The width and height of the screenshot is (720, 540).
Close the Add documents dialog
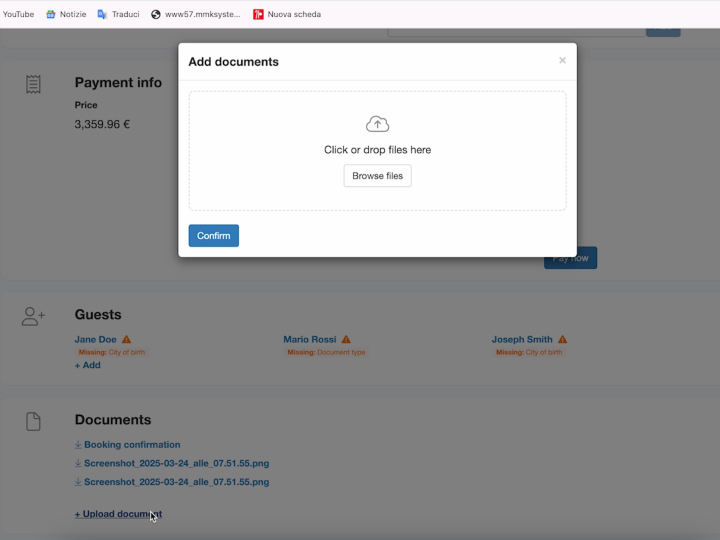[x=562, y=61]
